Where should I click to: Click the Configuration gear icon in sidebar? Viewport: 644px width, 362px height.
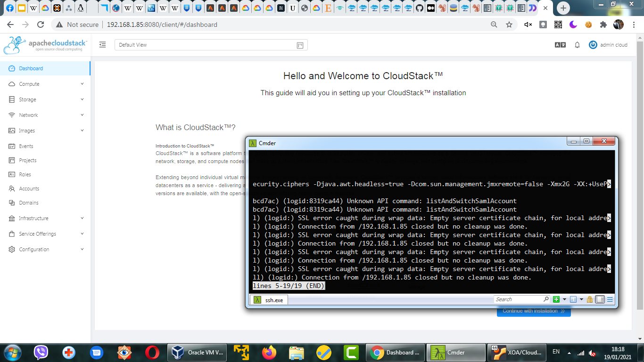tap(12, 249)
